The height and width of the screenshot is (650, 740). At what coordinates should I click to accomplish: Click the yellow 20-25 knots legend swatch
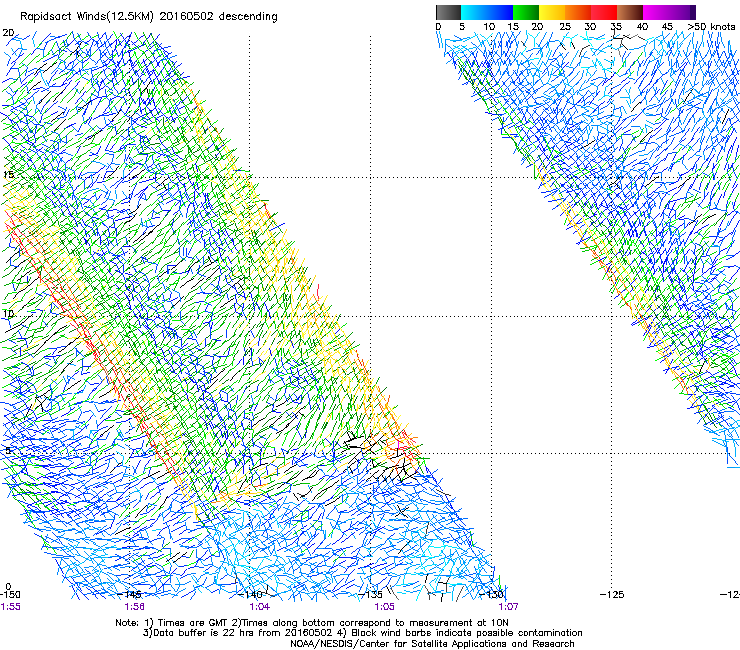pos(552,12)
